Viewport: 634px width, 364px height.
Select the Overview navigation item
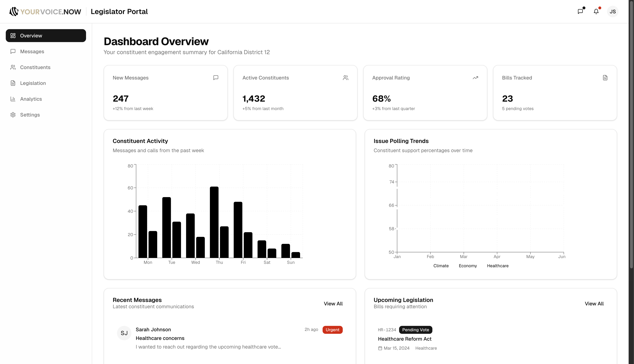[31, 35]
